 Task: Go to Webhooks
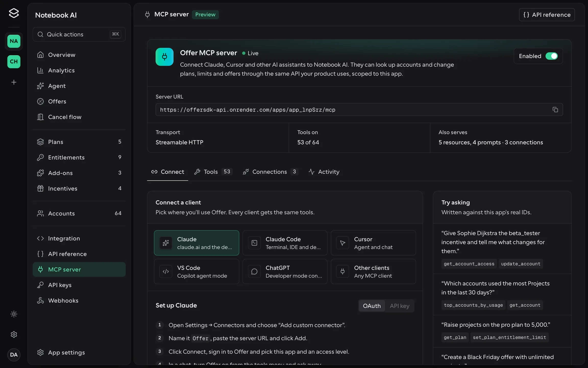click(x=79, y=301)
